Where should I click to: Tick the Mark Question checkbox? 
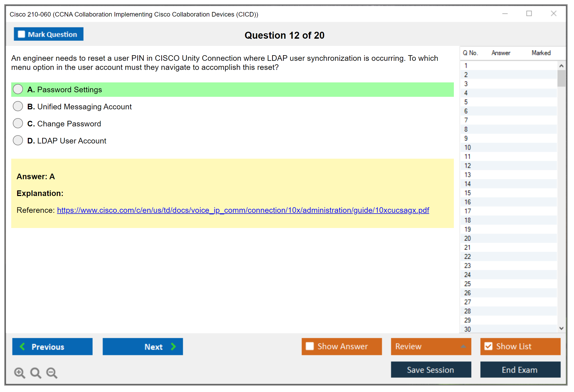point(21,34)
